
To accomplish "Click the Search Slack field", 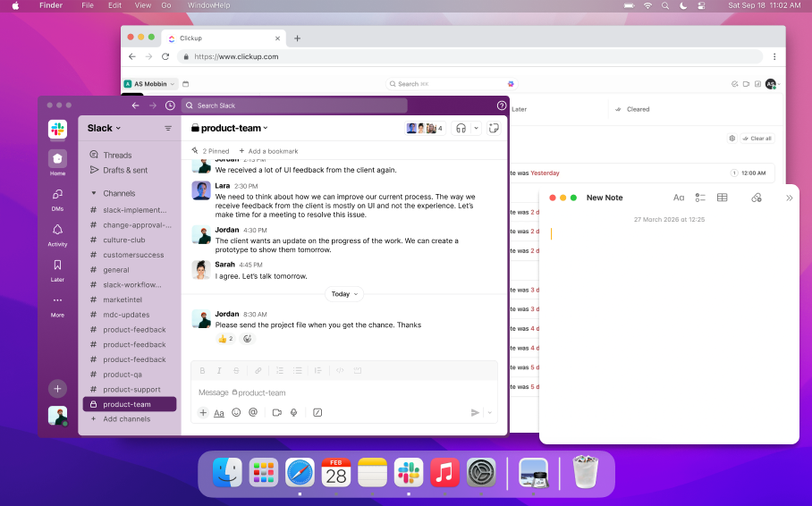I will click(294, 105).
